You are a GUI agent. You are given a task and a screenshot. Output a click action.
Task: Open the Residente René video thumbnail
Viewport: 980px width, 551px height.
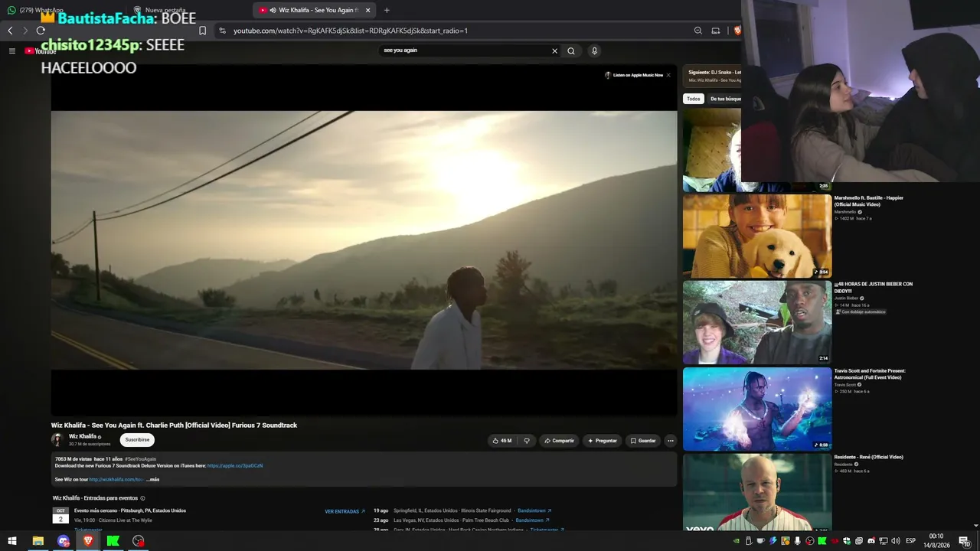click(x=757, y=492)
